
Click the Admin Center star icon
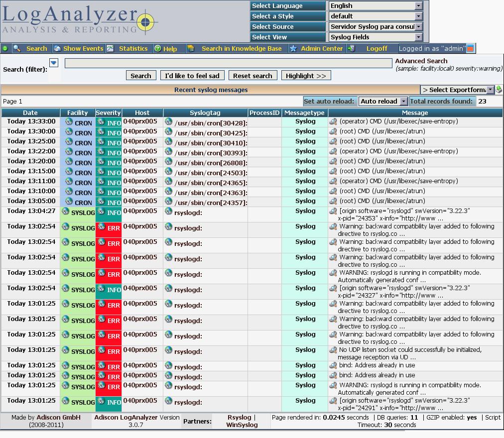pyautogui.click(x=293, y=48)
